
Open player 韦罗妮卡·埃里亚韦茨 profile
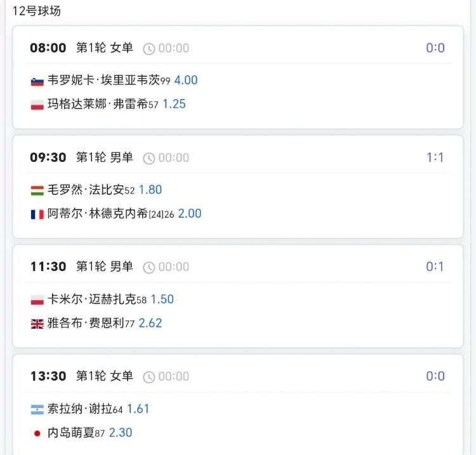pos(104,80)
